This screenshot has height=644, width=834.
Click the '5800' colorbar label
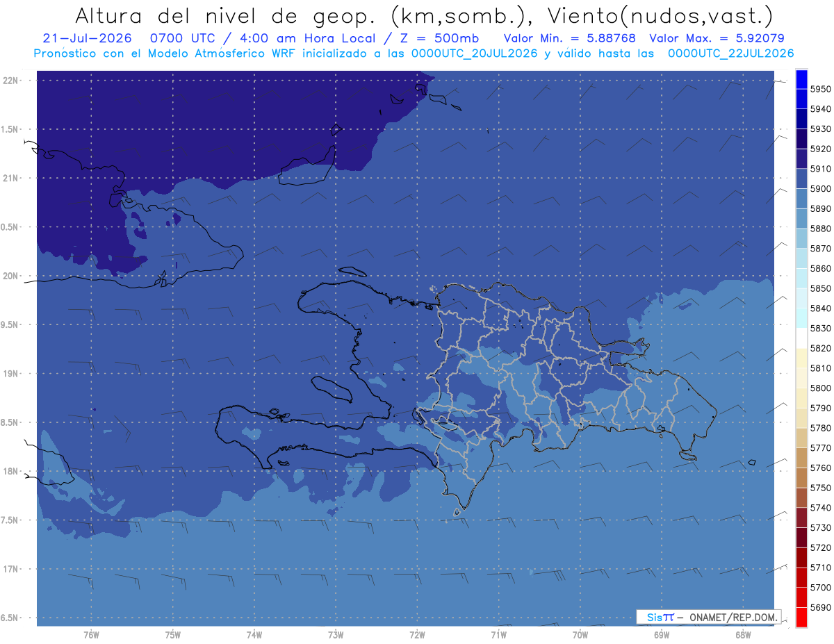tap(820, 388)
